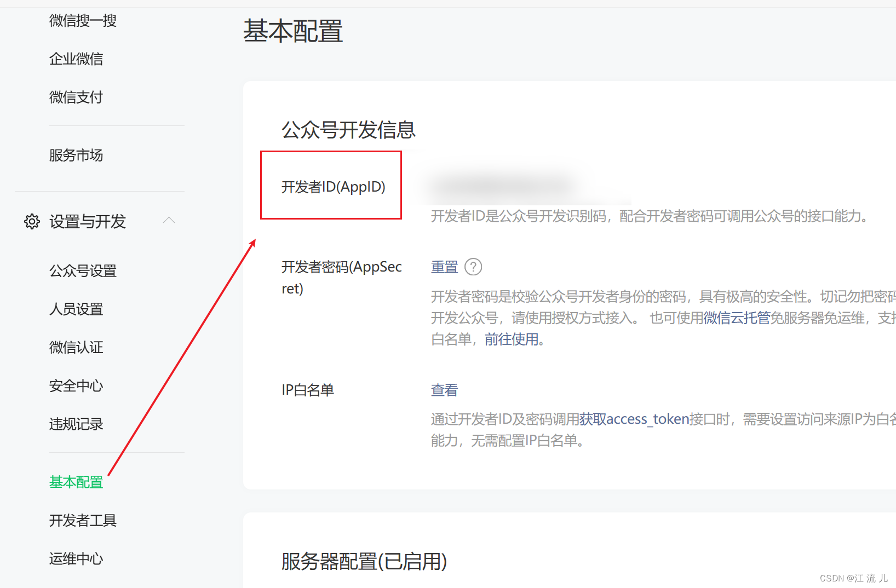Select the 基本配置 menu item
This screenshot has width=896, height=588.
[76, 482]
